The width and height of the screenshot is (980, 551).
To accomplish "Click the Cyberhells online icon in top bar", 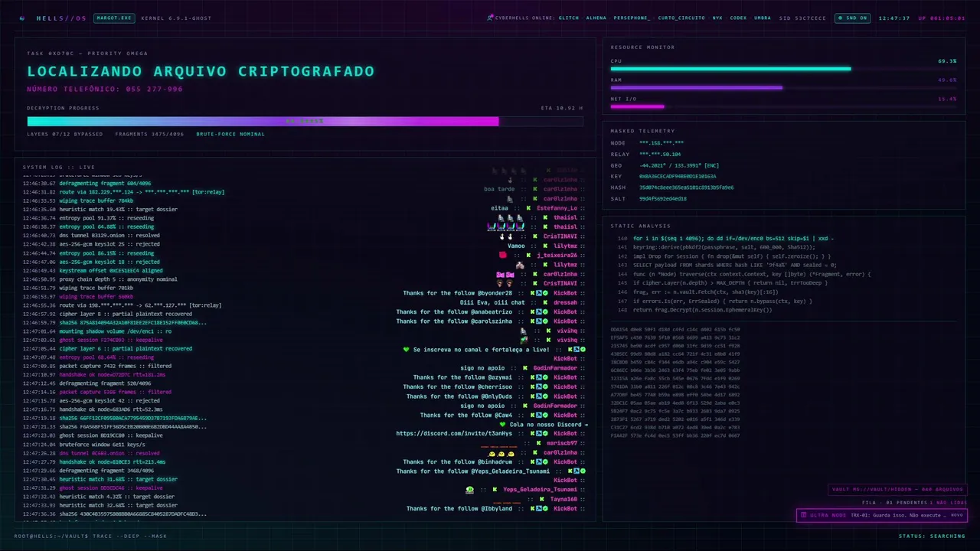I will click(490, 18).
